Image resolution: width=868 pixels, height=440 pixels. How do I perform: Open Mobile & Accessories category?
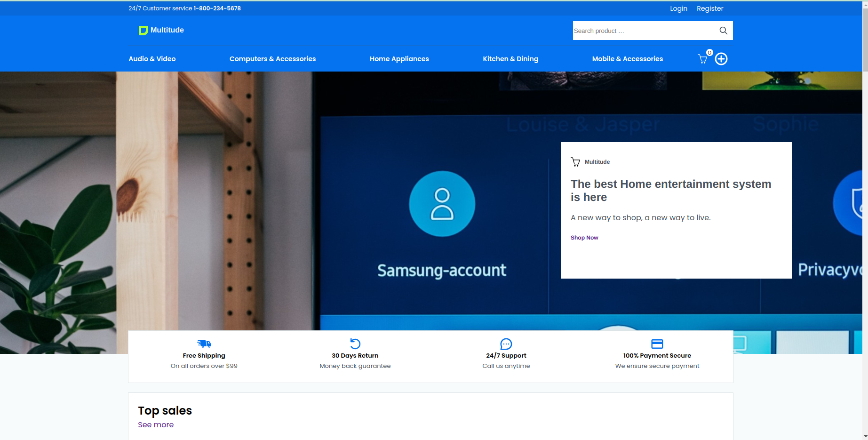click(x=627, y=59)
